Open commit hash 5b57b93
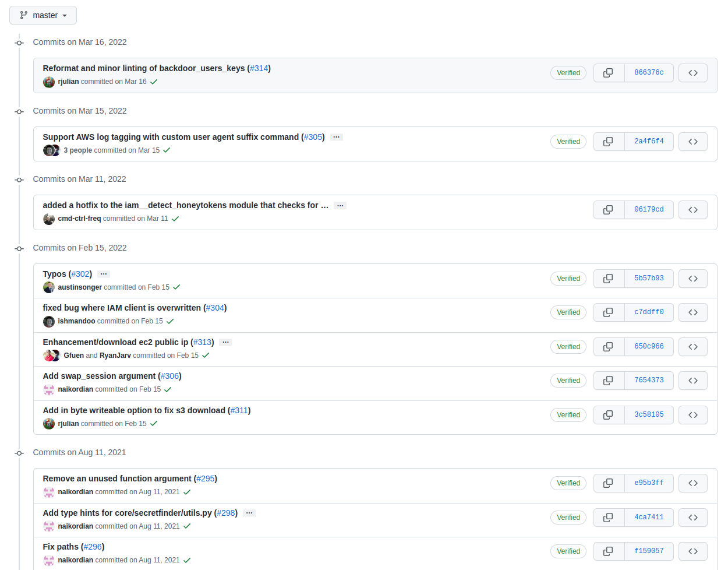 pyautogui.click(x=649, y=279)
